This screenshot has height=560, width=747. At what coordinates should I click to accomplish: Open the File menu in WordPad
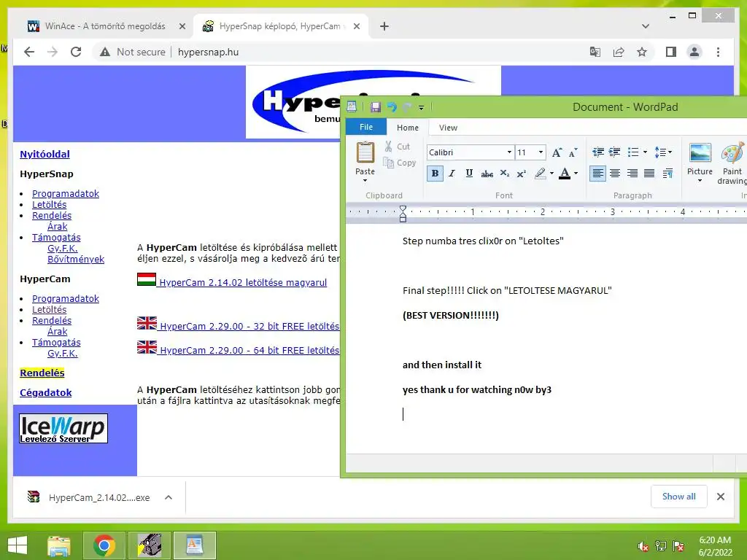coord(366,127)
